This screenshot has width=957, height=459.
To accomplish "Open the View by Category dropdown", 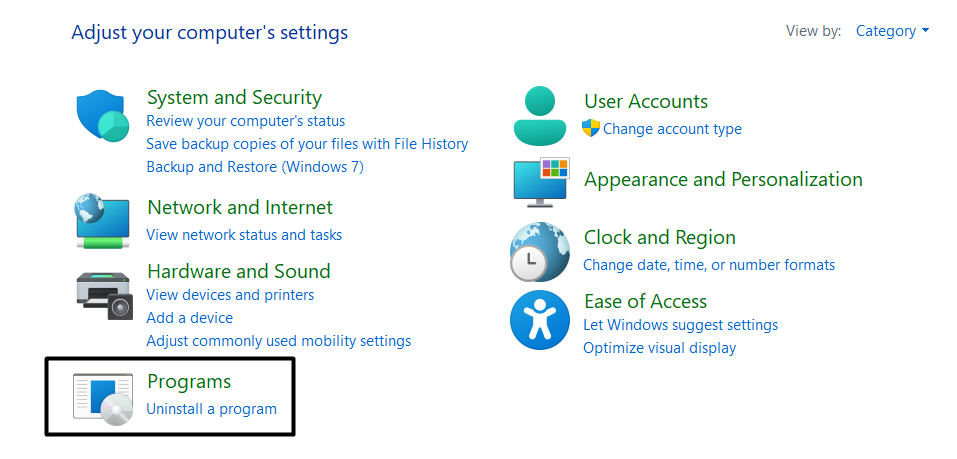I will (x=892, y=31).
